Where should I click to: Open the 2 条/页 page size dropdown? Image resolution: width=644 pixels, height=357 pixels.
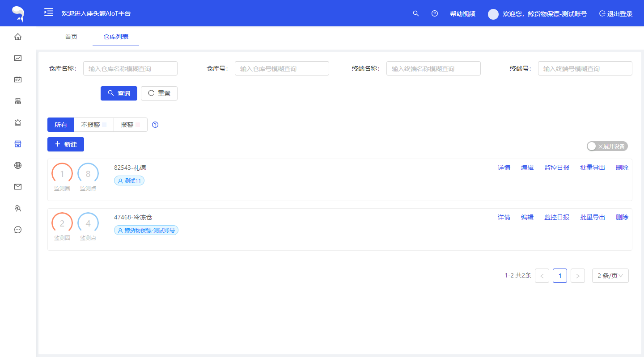coord(610,276)
